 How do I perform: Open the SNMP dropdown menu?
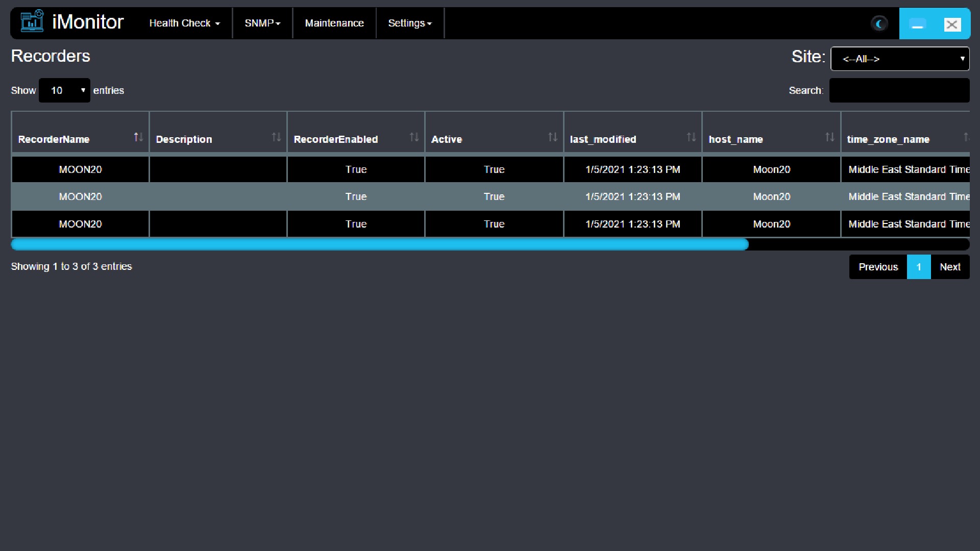click(262, 23)
